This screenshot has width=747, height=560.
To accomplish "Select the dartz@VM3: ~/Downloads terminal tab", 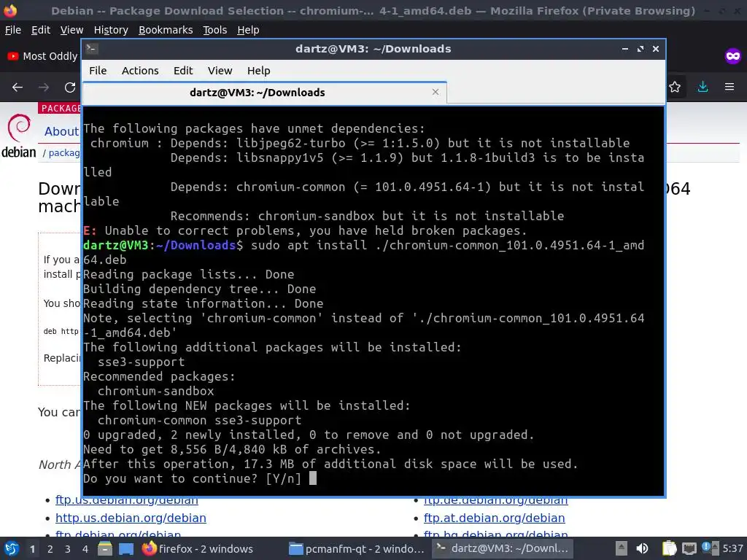I will tap(264, 93).
